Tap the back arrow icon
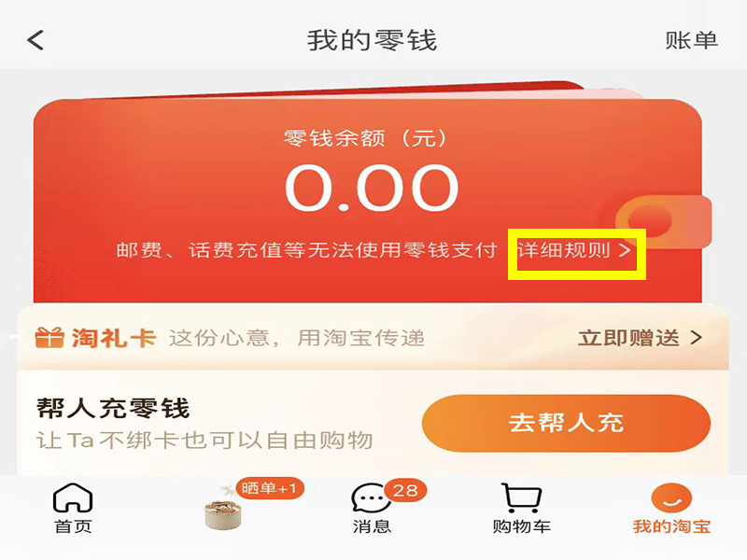This screenshot has height=560, width=747. coord(35,40)
